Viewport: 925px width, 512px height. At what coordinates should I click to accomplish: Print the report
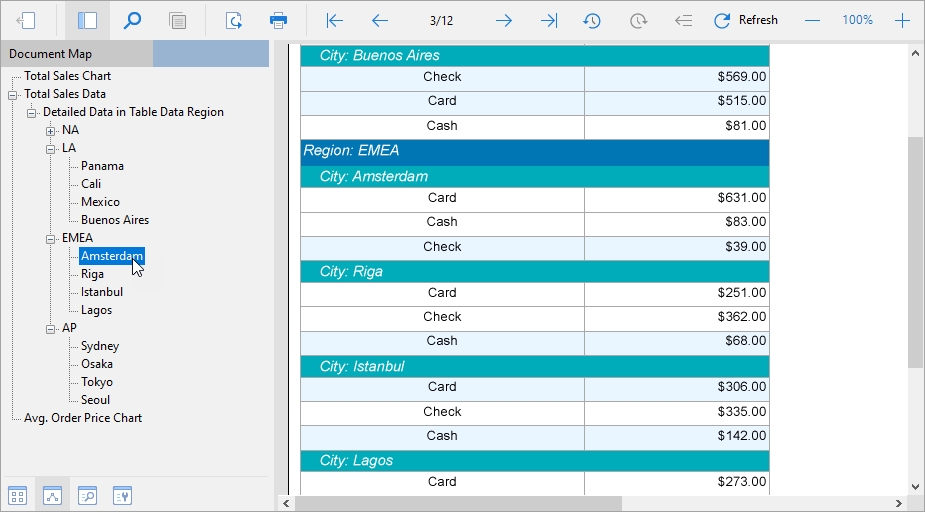tap(278, 21)
